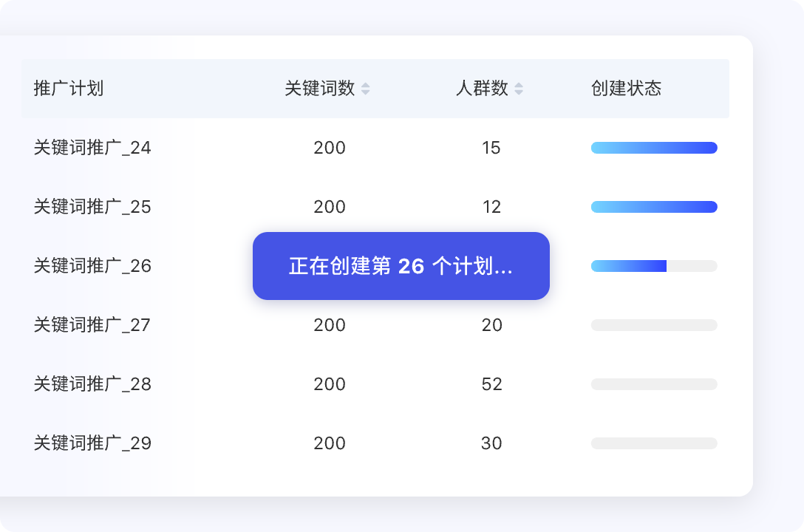
Task: Click the 创建状态 column header
Action: point(625,89)
